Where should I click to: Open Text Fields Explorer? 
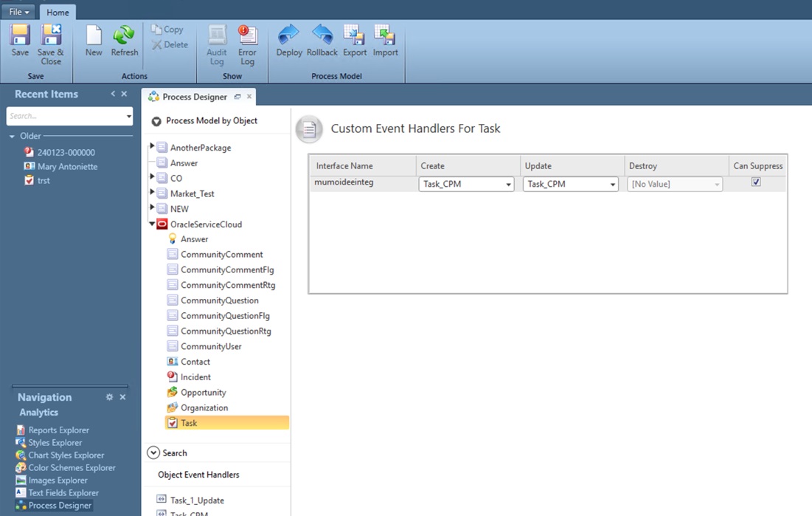point(58,492)
